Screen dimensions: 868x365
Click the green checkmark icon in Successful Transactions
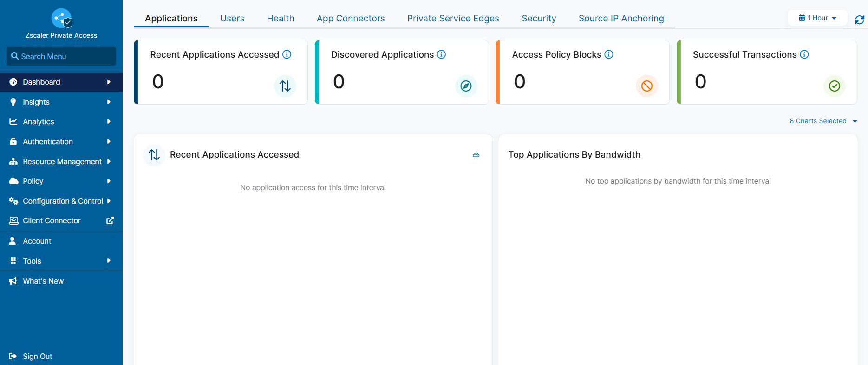click(x=834, y=86)
